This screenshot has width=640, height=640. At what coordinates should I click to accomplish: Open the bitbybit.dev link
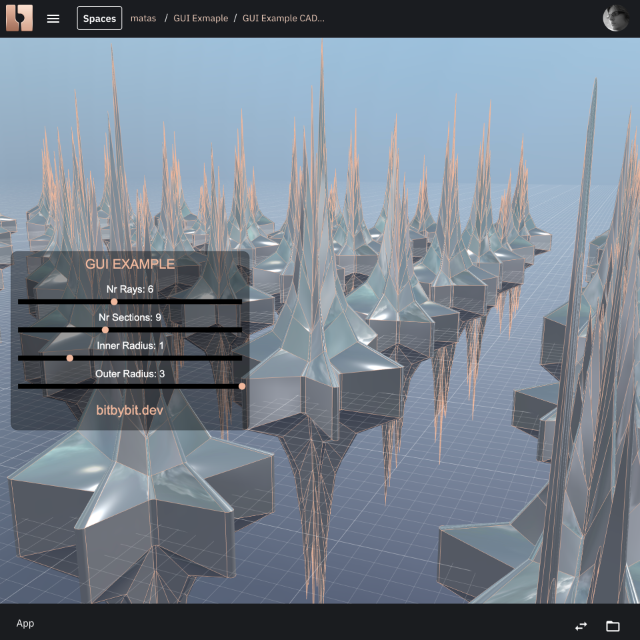(130, 410)
